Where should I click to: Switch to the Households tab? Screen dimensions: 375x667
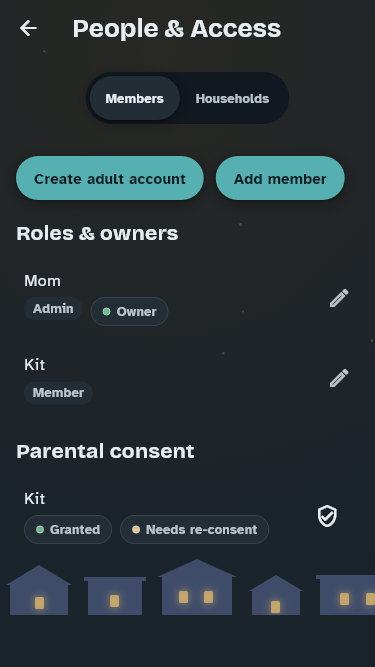tap(232, 98)
